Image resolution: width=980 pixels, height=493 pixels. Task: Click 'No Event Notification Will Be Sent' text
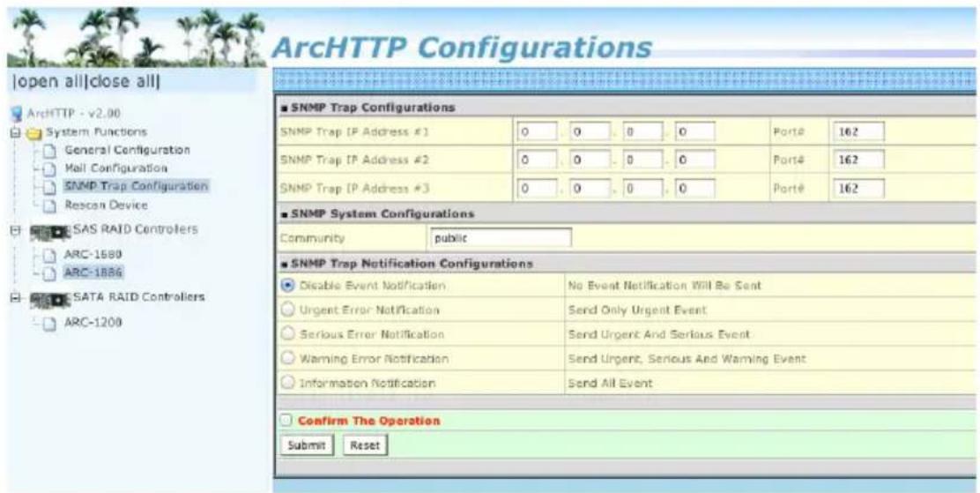tap(664, 286)
